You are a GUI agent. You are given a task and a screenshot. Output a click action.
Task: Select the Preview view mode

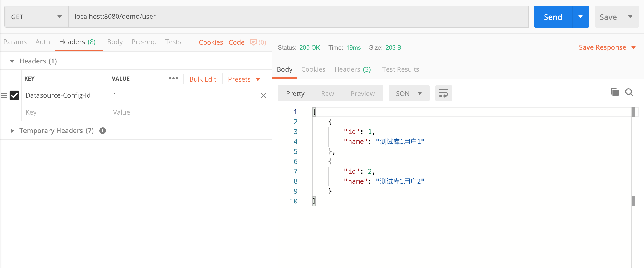click(x=363, y=93)
